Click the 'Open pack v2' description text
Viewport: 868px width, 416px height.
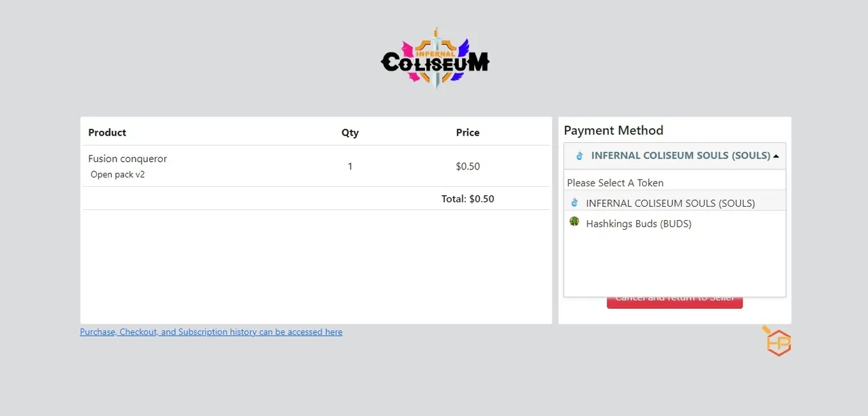pyautogui.click(x=118, y=174)
